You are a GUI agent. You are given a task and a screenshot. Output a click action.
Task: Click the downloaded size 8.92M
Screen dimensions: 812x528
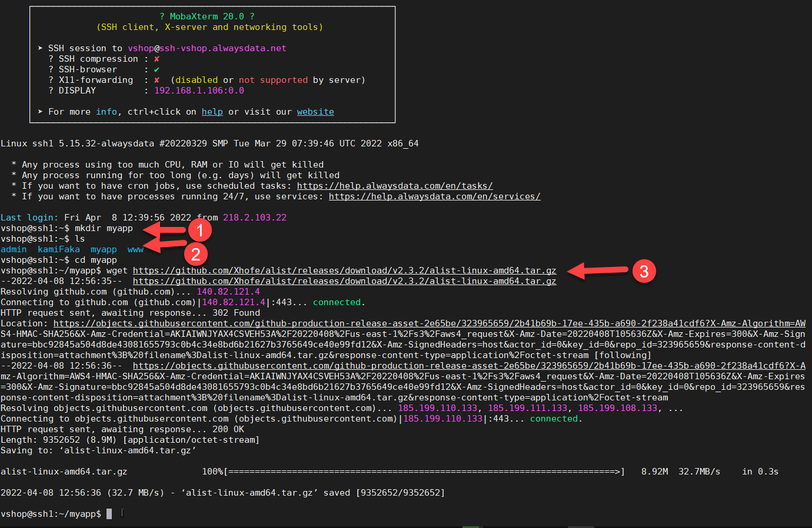click(654, 472)
